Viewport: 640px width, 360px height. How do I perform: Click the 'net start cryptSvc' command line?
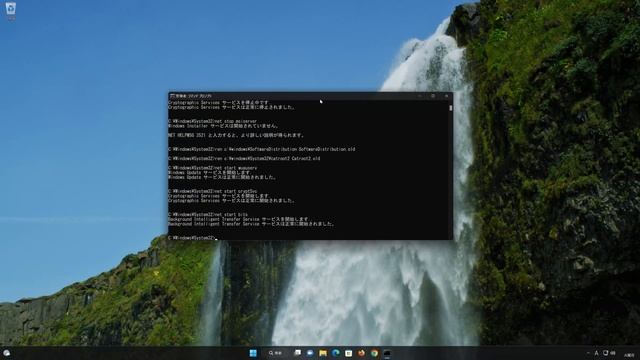[x=213, y=191]
